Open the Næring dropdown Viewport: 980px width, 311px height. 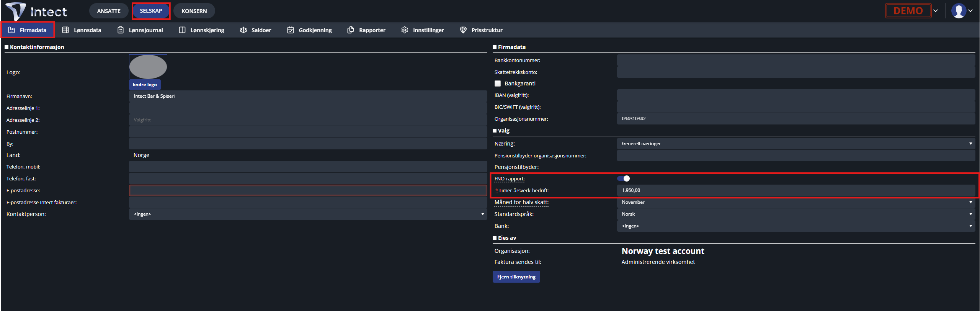click(796, 144)
